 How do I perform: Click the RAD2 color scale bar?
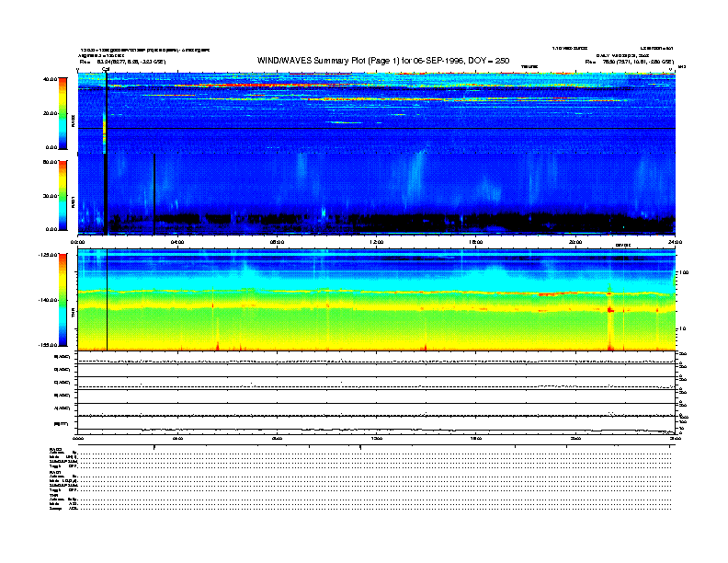(x=63, y=113)
